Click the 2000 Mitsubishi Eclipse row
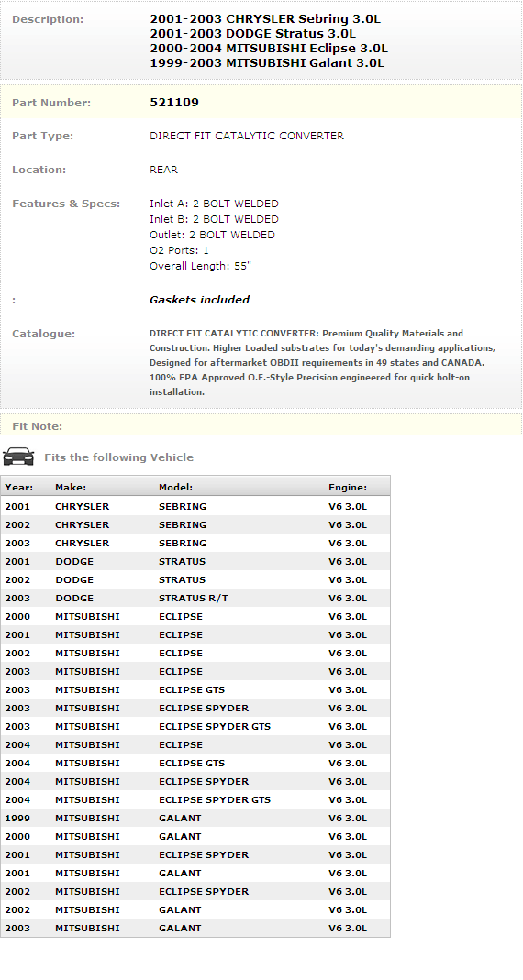The width and height of the screenshot is (523, 980). tap(195, 616)
